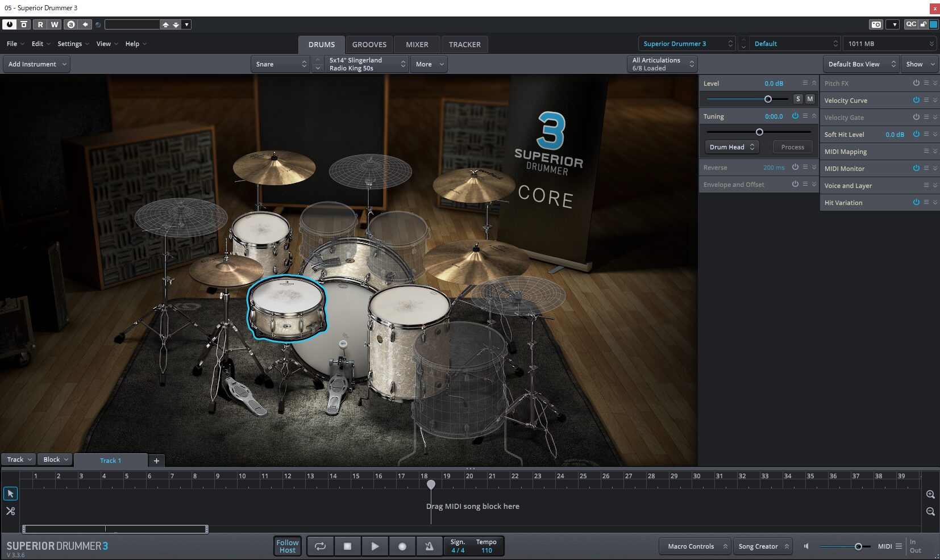Open the Slingerland Radio King 50s dropdown
This screenshot has height=560, width=940.
point(368,64)
